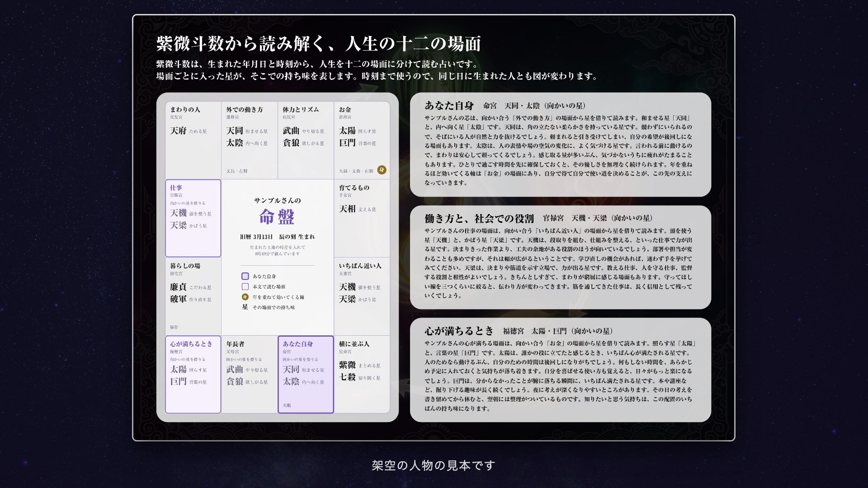
Task: Select the いちばん近い人 palace title
Action: [x=360, y=266]
